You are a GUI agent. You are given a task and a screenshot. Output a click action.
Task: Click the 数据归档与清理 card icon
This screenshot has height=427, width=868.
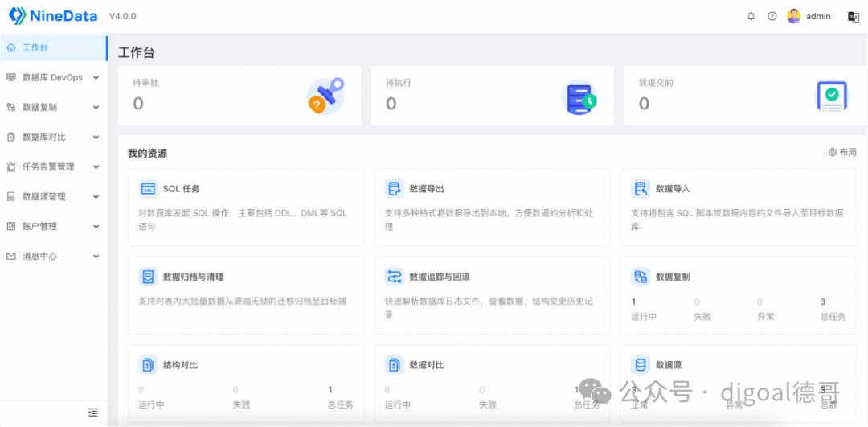coord(148,277)
